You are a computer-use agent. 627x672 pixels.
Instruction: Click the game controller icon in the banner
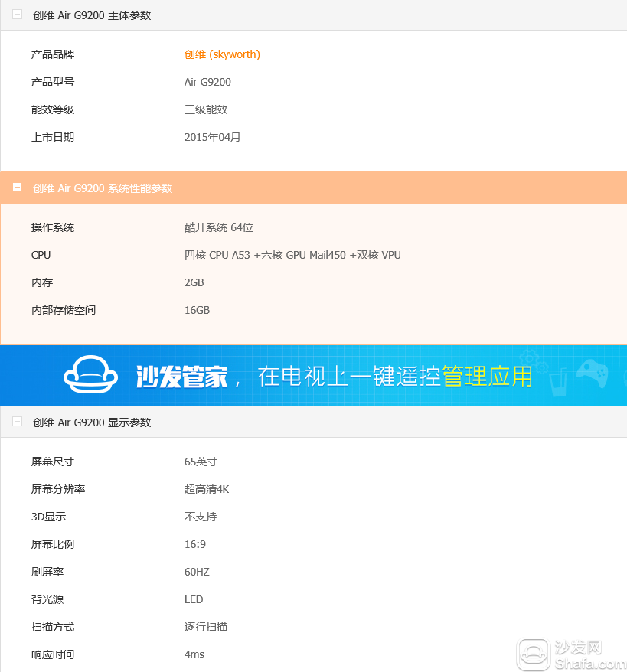(593, 373)
